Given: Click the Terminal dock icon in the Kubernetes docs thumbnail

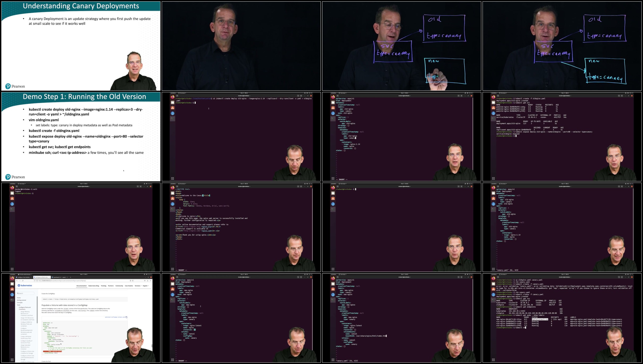Looking at the screenshot, I should (x=12, y=300).
